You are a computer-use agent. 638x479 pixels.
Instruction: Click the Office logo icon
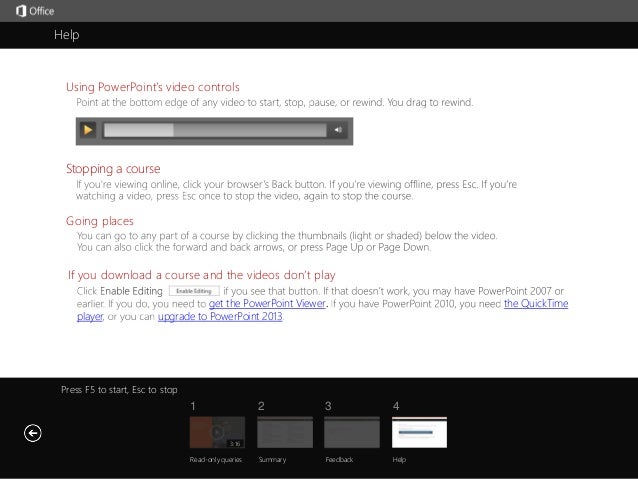pos(21,11)
